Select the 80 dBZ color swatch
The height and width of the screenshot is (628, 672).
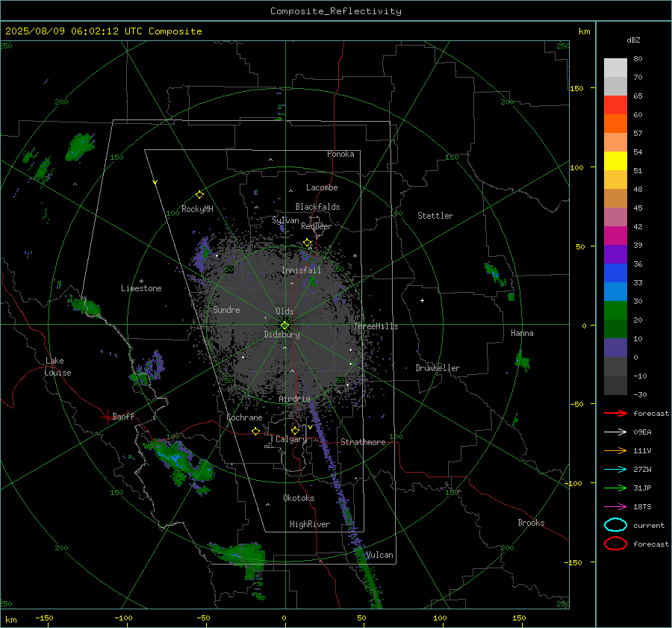(x=615, y=67)
